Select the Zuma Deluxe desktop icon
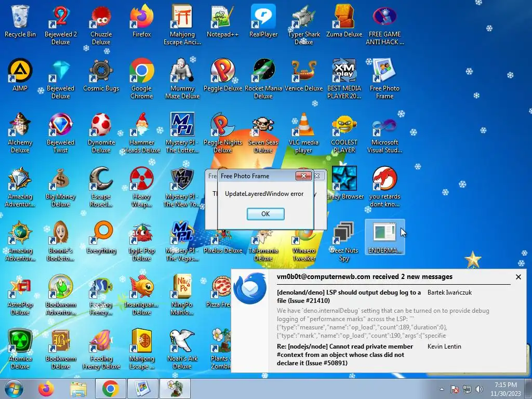532x399 pixels. (x=344, y=22)
